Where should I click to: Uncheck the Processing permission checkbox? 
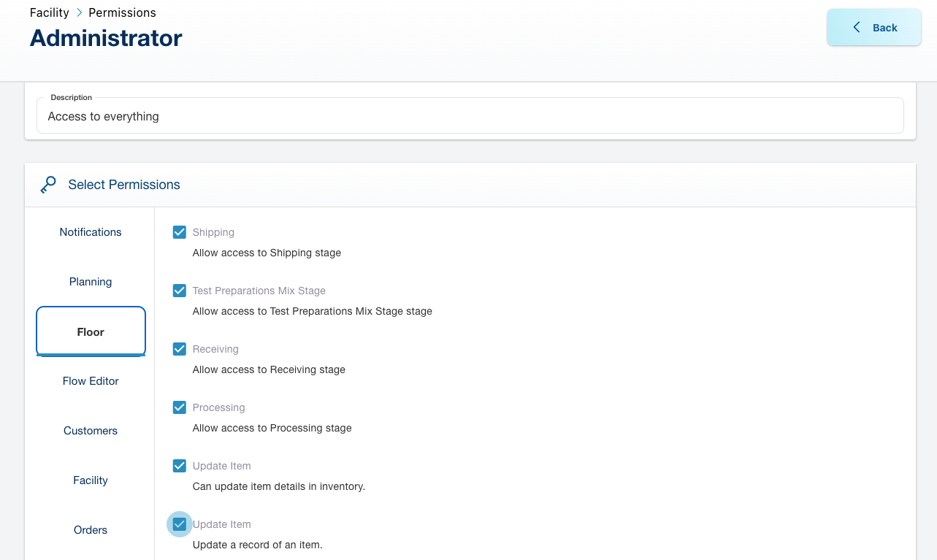coord(180,407)
